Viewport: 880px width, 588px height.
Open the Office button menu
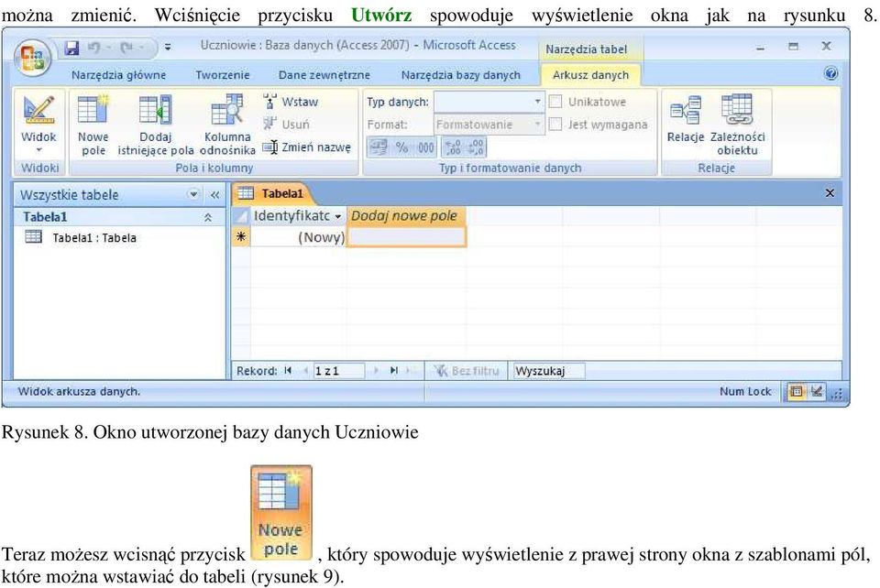tap(33, 57)
